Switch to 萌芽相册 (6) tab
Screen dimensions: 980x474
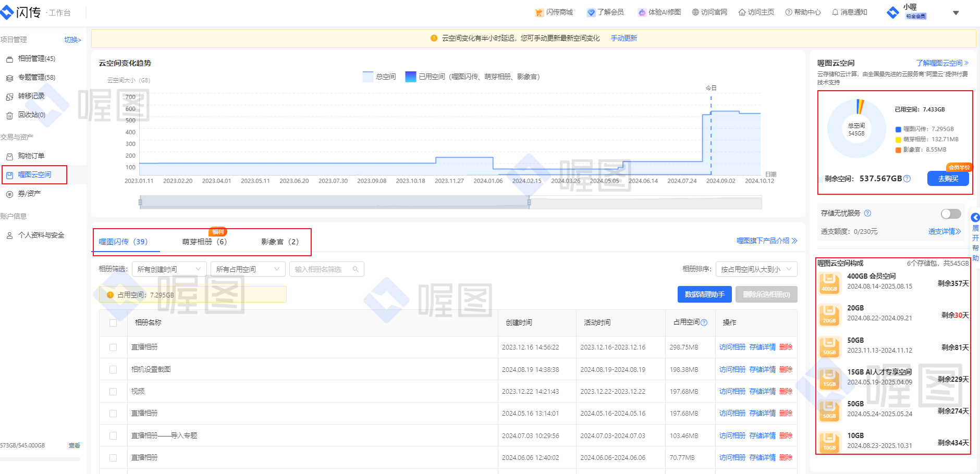204,242
